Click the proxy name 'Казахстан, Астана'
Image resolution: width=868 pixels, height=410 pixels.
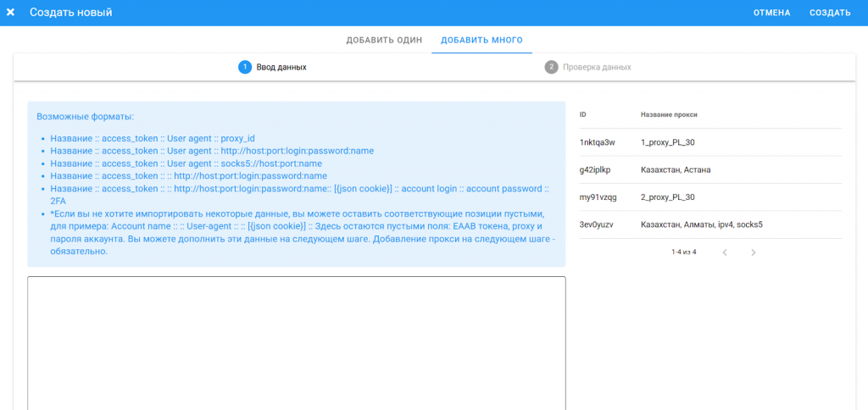676,169
